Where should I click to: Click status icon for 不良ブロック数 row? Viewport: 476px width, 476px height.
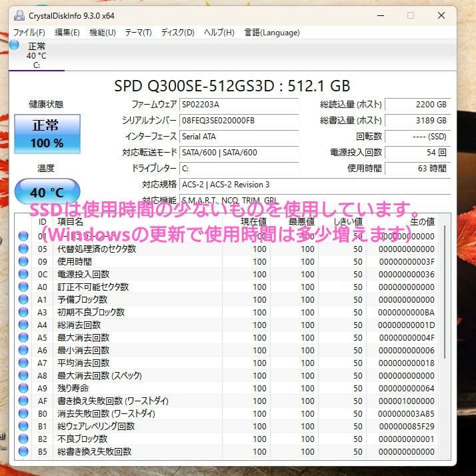[x=23, y=439]
